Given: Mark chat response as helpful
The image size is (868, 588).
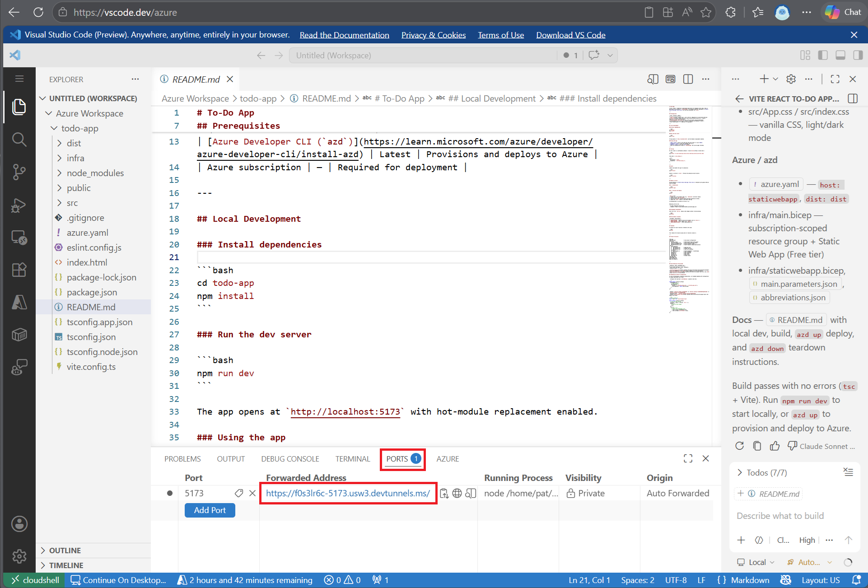Looking at the screenshot, I should pyautogui.click(x=775, y=446).
